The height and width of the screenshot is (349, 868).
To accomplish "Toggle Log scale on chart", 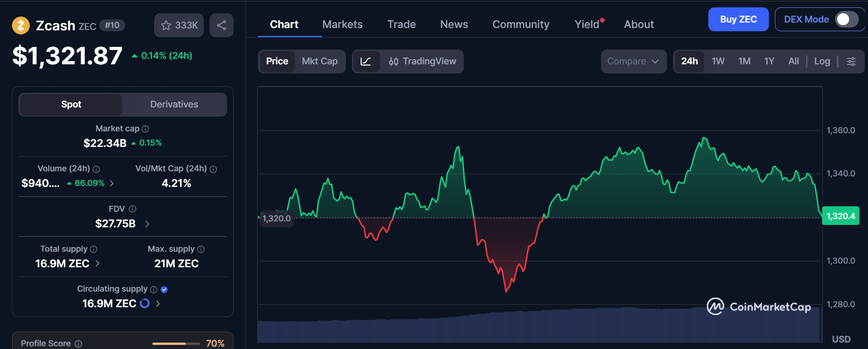I will coord(822,62).
